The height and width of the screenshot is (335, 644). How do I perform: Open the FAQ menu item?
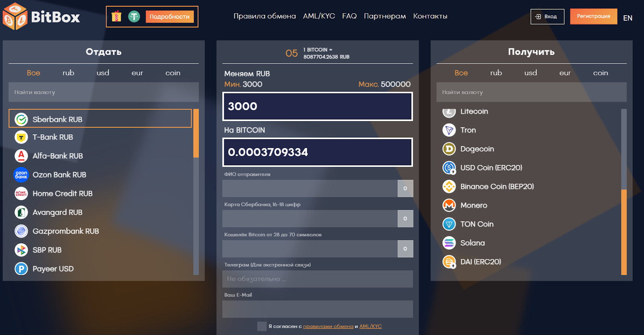349,16
